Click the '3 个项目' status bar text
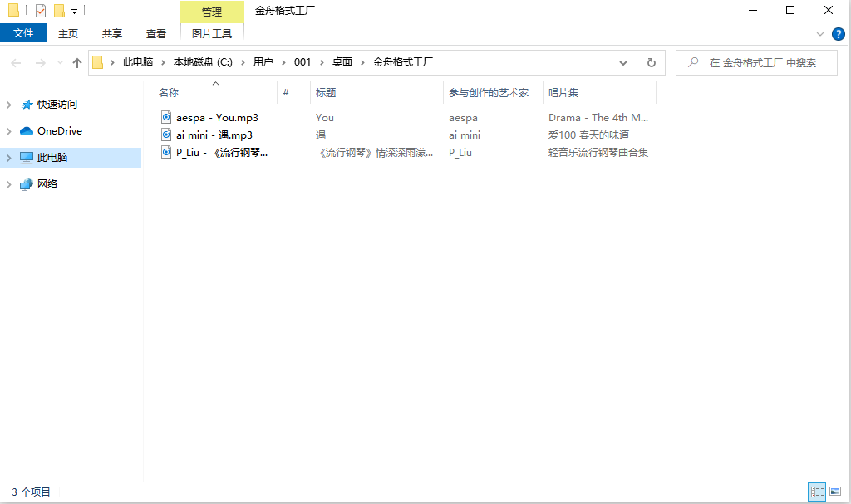The height and width of the screenshot is (504, 851). [x=31, y=492]
